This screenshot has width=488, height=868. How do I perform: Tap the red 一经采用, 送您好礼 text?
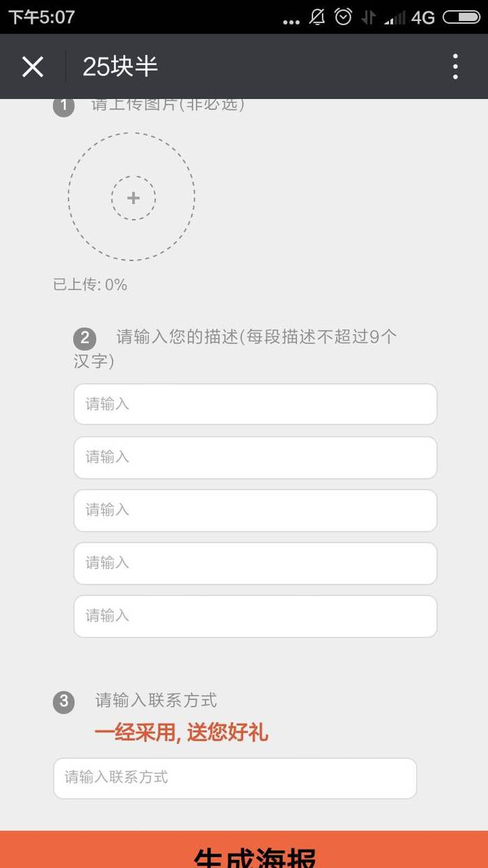(181, 733)
